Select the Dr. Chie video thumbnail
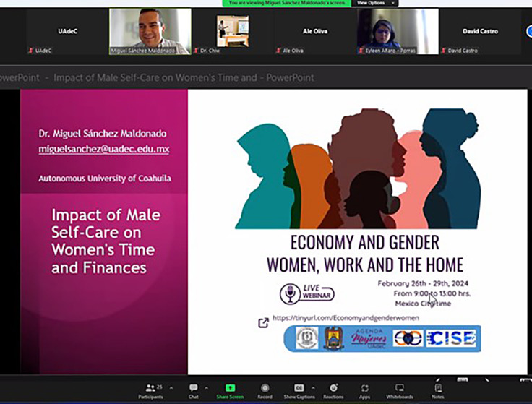Image resolution: width=532 pixels, height=404 pixels. click(232, 30)
